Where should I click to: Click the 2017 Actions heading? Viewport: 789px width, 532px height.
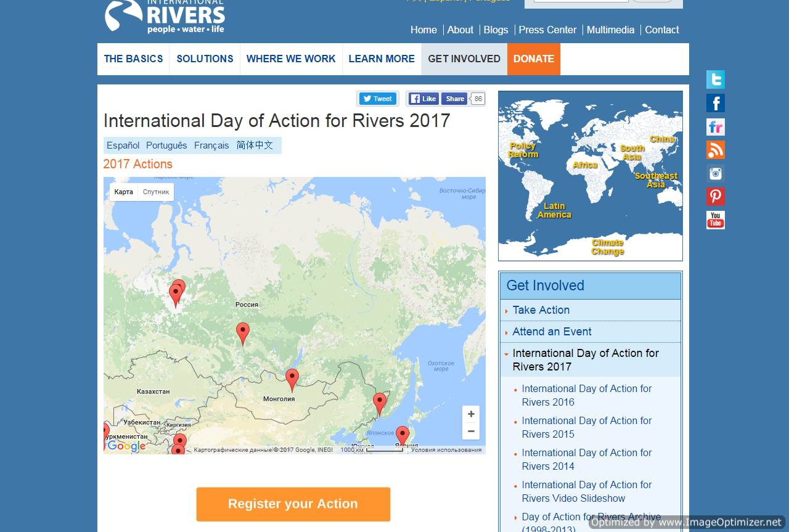pos(138,164)
